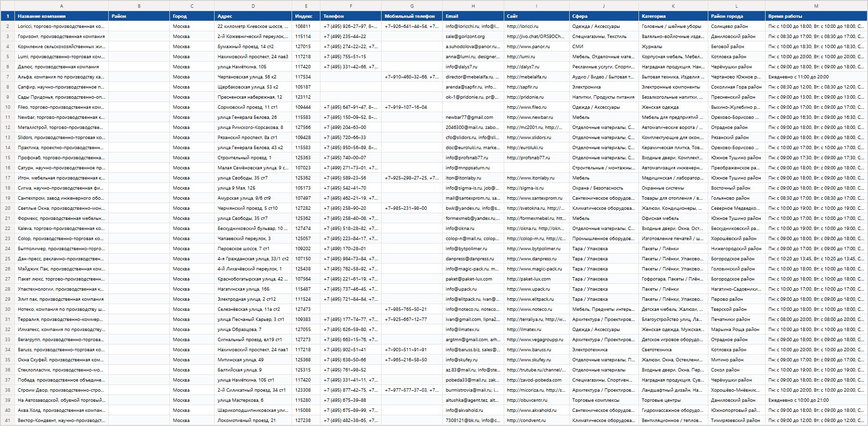This screenshot has width=868, height=434.
Task: Click the 'Район города' header cell
Action: tap(737, 16)
